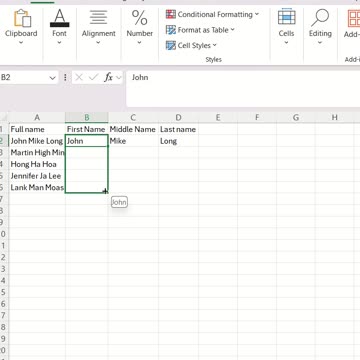This screenshot has width=360, height=360.
Task: Select column C header
Action: (x=133, y=117)
